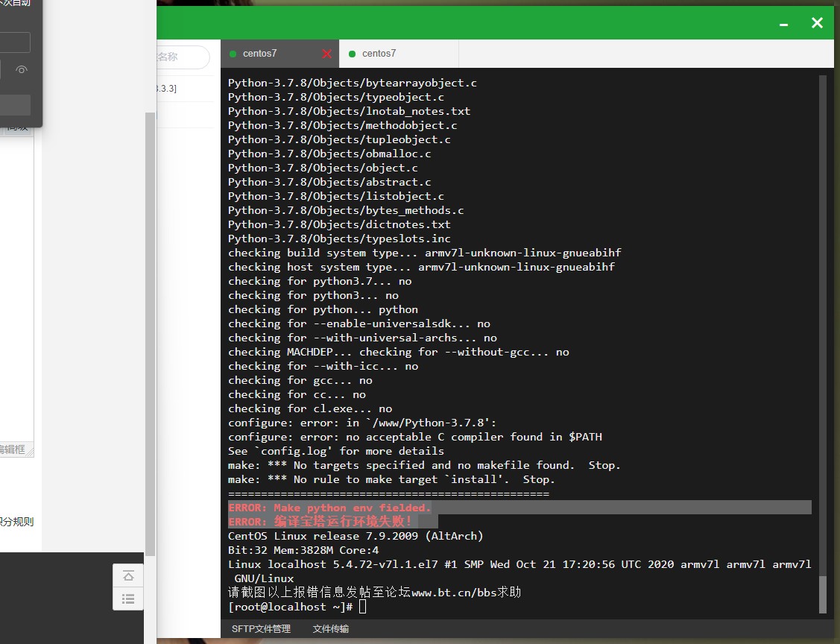This screenshot has height=644, width=840.
Task: Click the back-to-top arrow icon
Action: (x=128, y=576)
